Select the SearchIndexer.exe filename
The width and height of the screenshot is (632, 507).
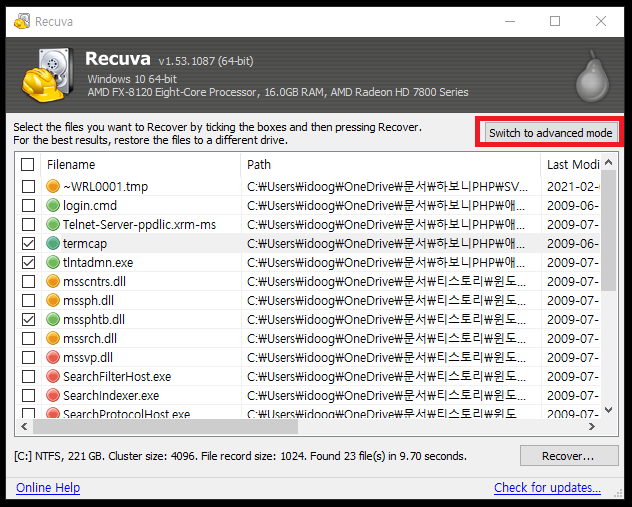111,395
